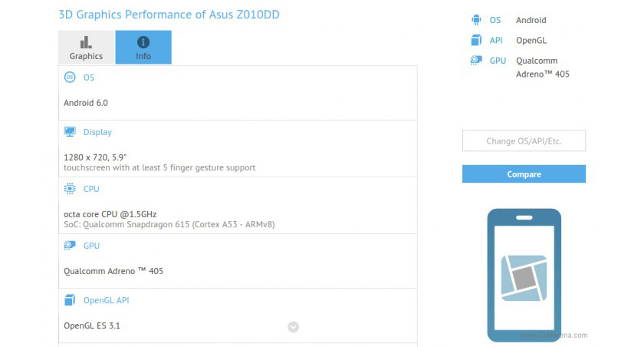
Task: Click the OS circle icon in info list
Action: click(70, 78)
